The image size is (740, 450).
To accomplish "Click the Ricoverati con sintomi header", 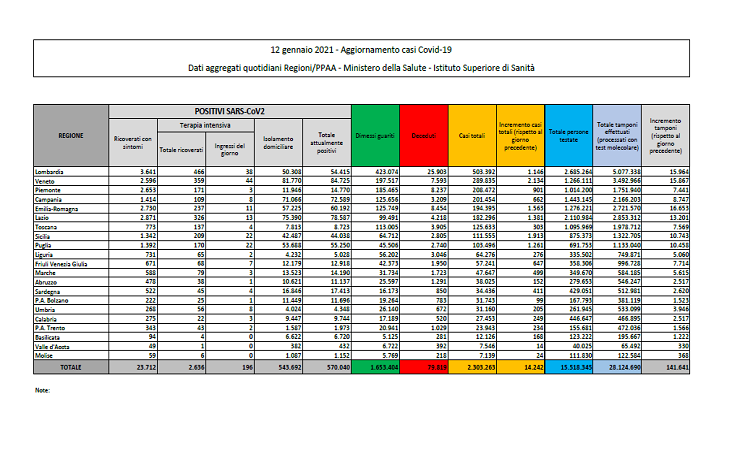I will pos(133,143).
